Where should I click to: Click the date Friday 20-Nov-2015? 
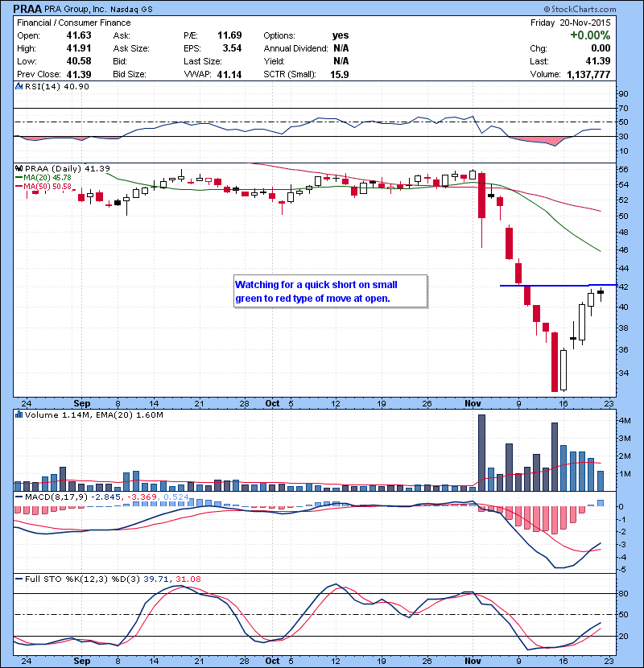[570, 23]
